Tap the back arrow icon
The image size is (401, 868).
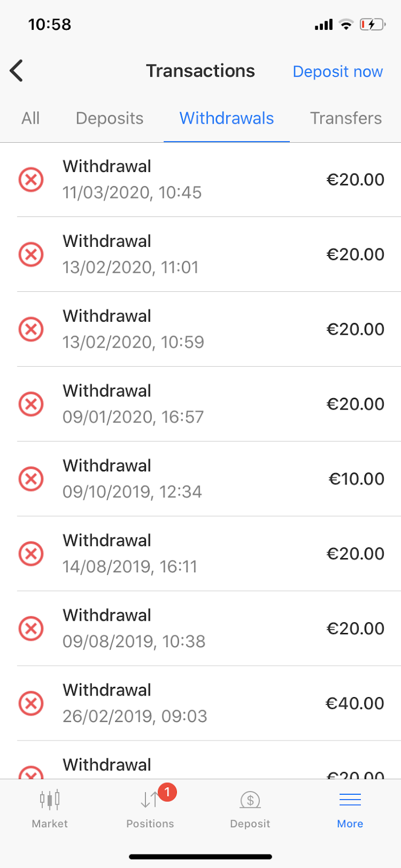click(17, 71)
